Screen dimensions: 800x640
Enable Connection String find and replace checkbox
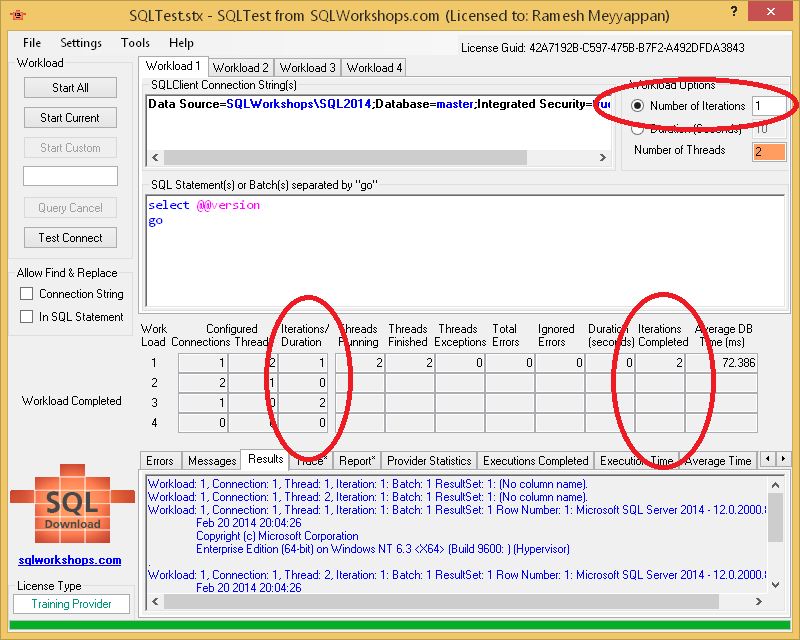(27, 293)
